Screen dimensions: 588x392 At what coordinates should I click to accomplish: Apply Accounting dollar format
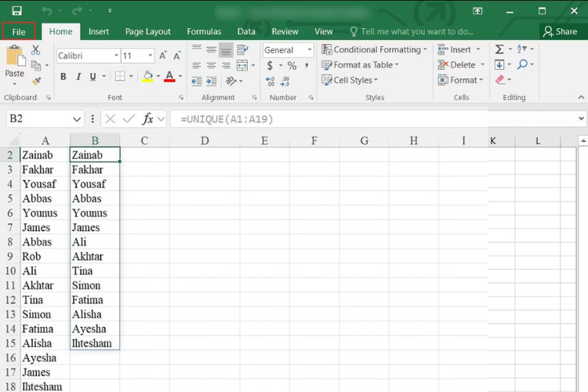270,66
